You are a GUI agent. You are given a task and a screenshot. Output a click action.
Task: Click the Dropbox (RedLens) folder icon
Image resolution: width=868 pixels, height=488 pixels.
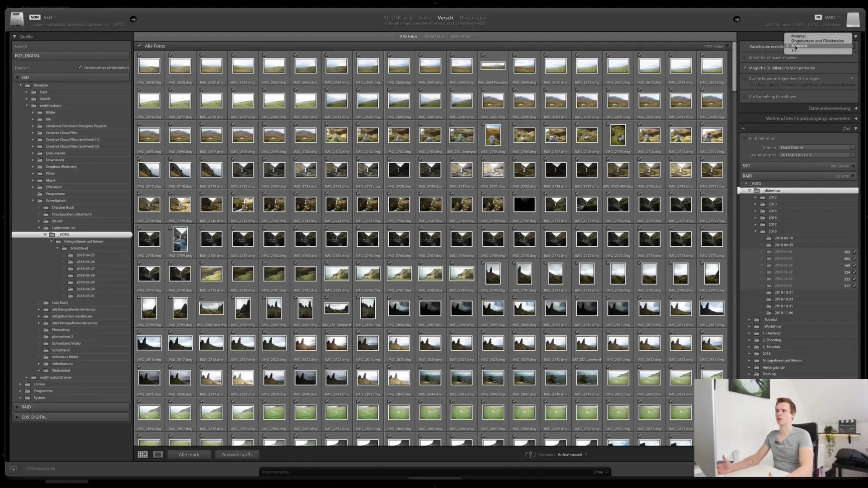40,167
